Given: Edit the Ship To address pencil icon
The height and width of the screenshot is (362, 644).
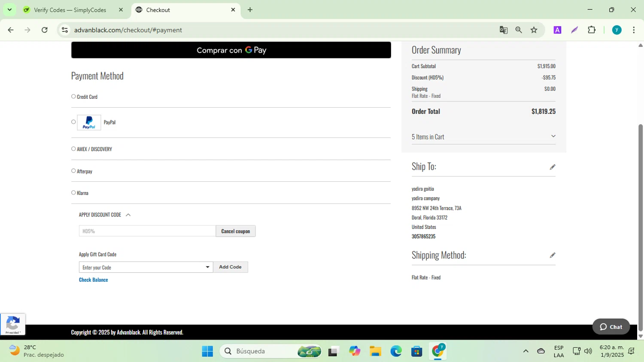Looking at the screenshot, I should [x=552, y=167].
